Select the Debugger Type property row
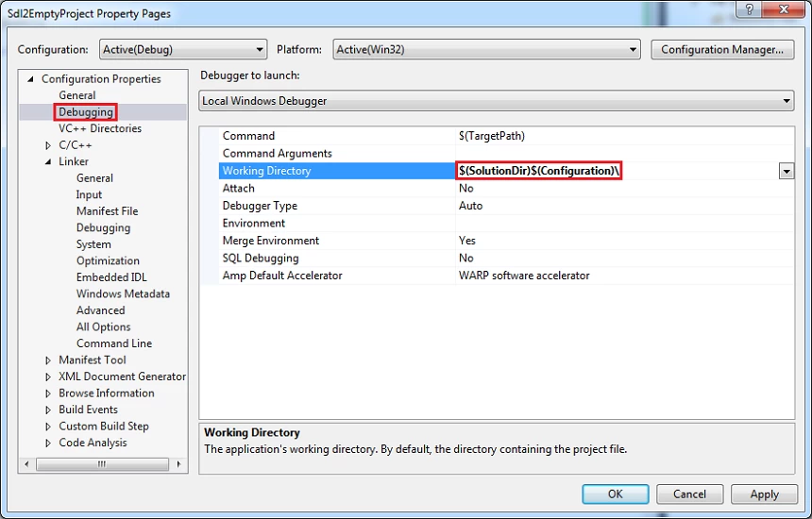The height and width of the screenshot is (519, 812). pyautogui.click(x=260, y=206)
